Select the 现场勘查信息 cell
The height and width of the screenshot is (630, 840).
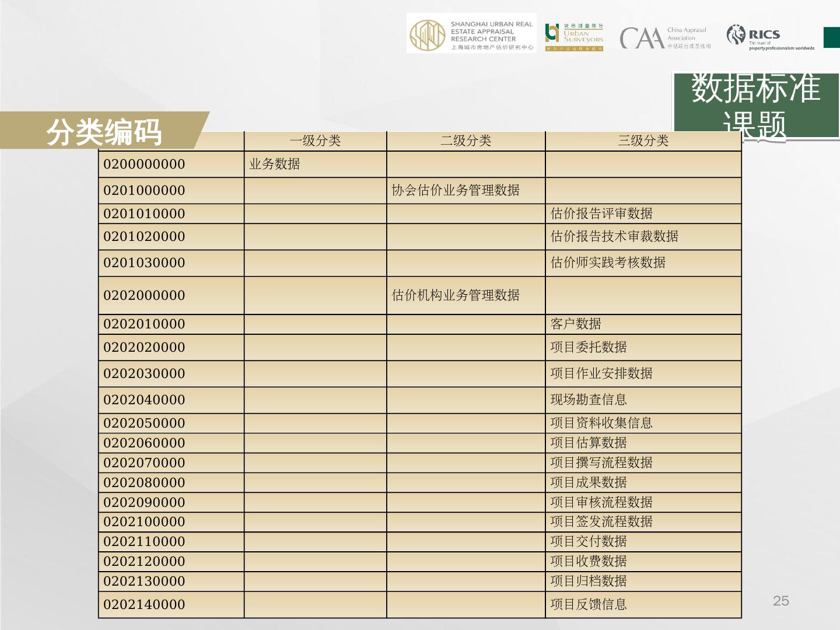[589, 400]
